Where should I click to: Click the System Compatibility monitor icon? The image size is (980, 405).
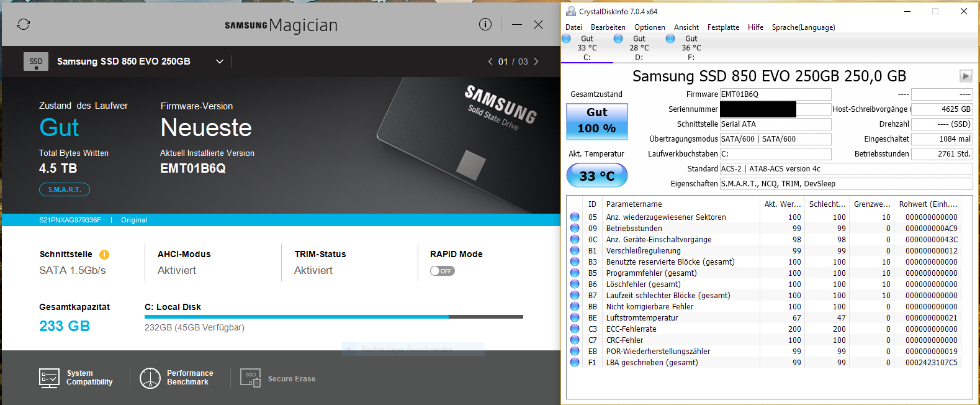49,378
